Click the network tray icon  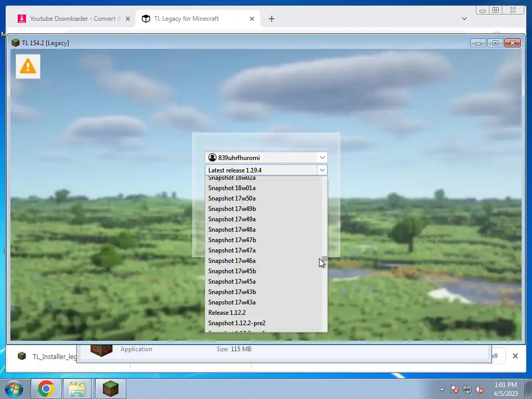click(x=467, y=389)
